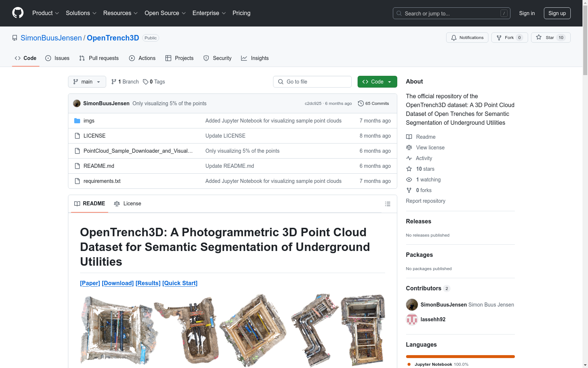Viewport: 588px width, 368px height.
Task: View the 65 Commits history link
Action: click(x=373, y=103)
